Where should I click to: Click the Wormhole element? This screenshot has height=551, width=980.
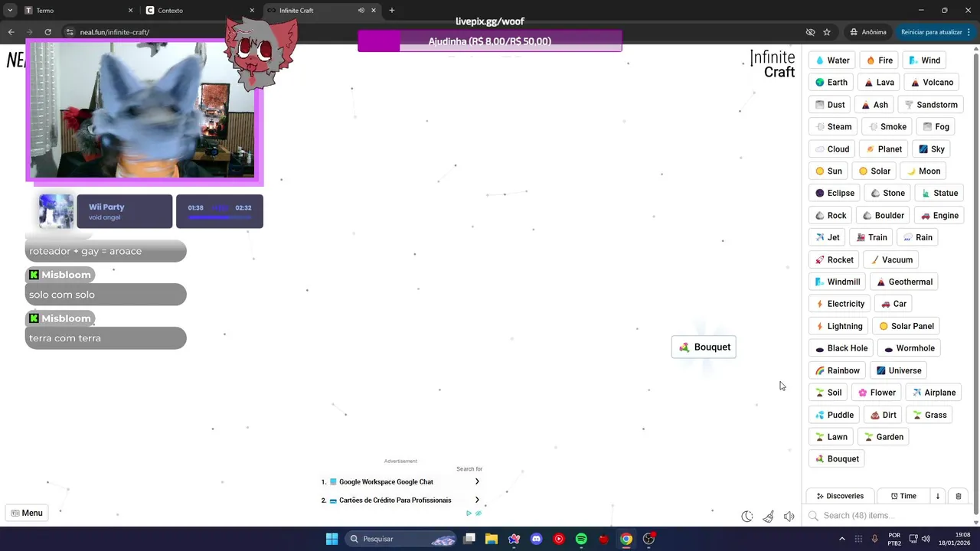909,348
